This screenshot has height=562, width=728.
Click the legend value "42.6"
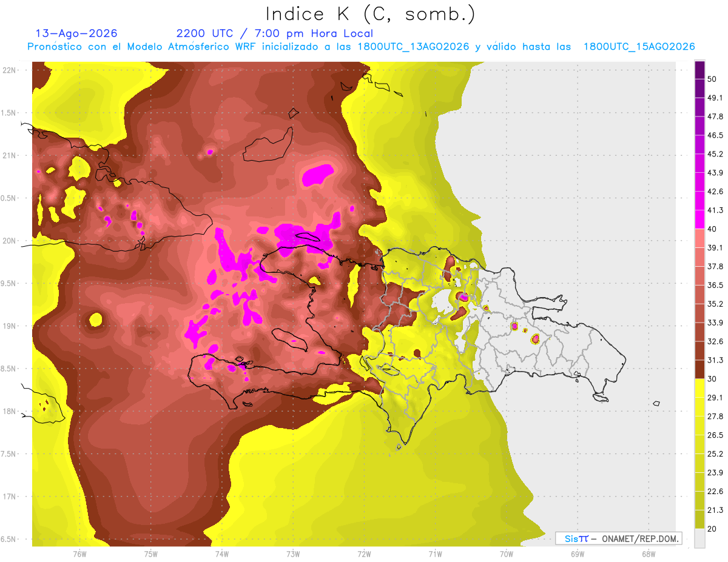click(715, 192)
